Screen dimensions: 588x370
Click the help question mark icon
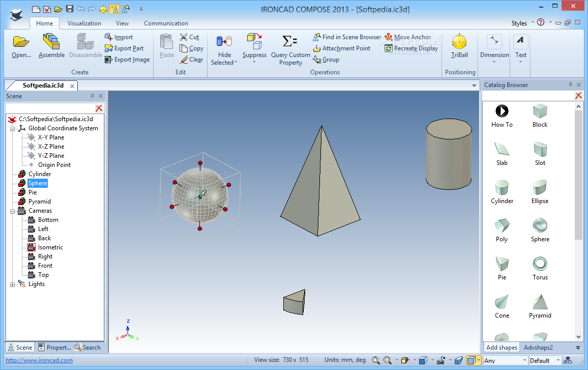[x=540, y=22]
